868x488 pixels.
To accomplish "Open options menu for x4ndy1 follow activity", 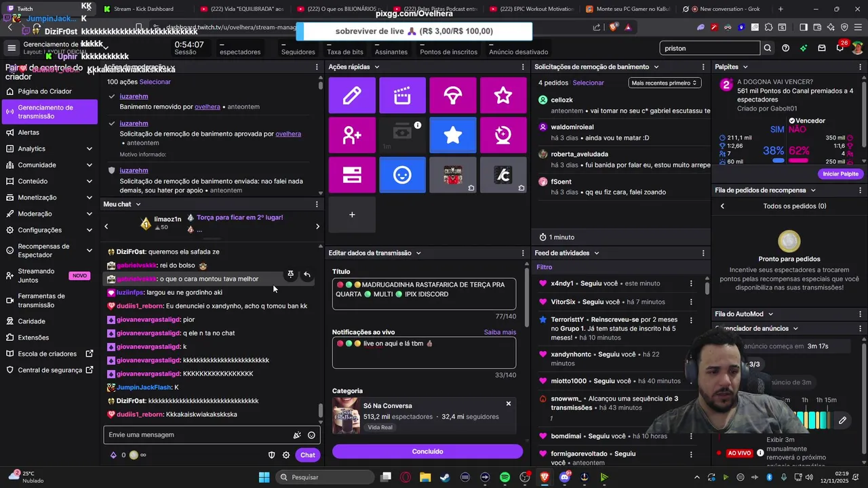I will [691, 283].
